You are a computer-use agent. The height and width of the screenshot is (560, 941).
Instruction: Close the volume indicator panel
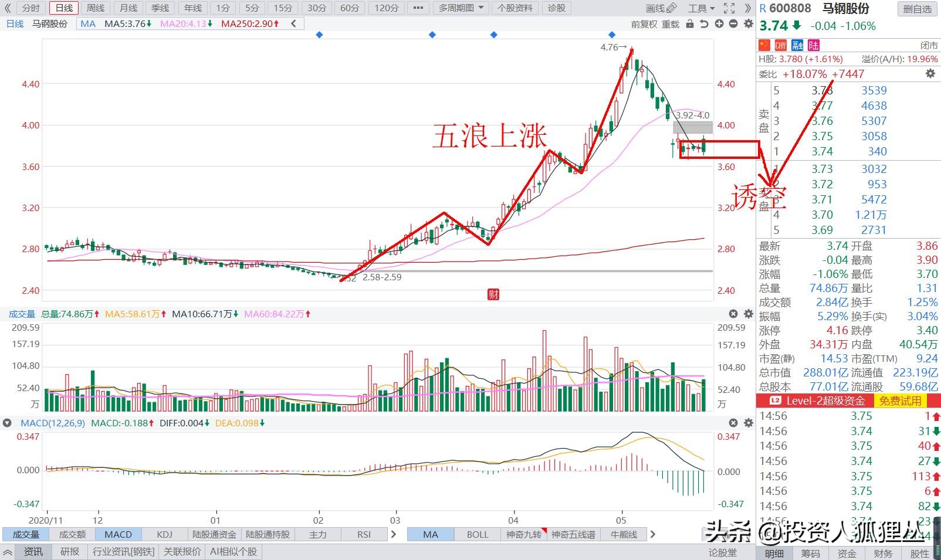coord(733,314)
